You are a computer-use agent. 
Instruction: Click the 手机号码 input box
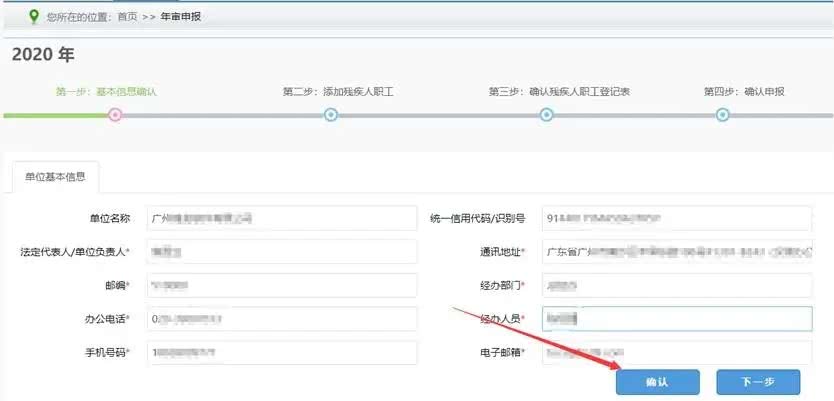281,353
